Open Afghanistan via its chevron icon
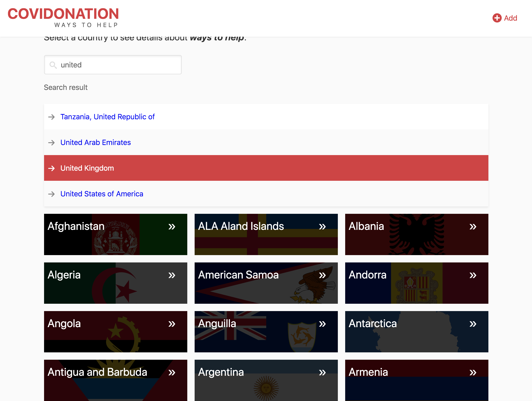Image resolution: width=532 pixels, height=401 pixels. point(172,226)
